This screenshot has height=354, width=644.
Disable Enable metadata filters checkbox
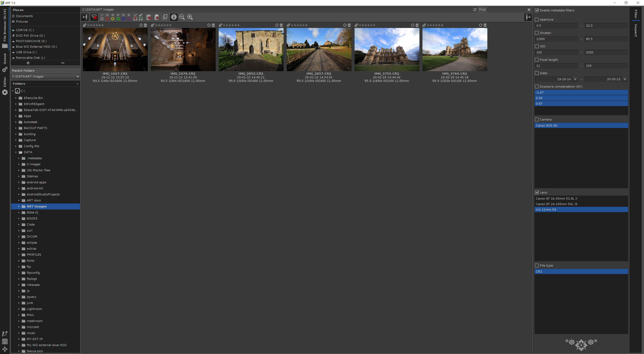tap(537, 10)
